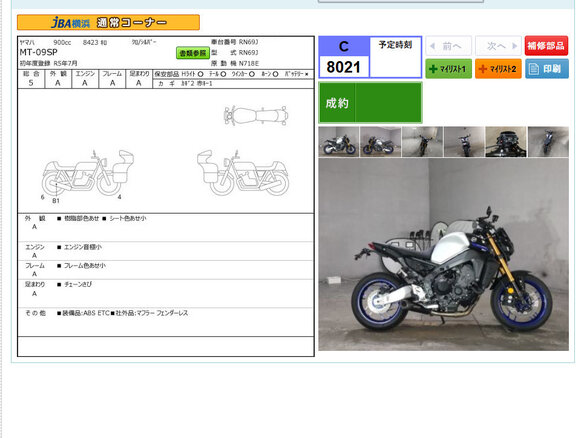Viewport: 584px width, 438px height.
Task: Open the 補修部品 repair parts button
Action: click(546, 46)
